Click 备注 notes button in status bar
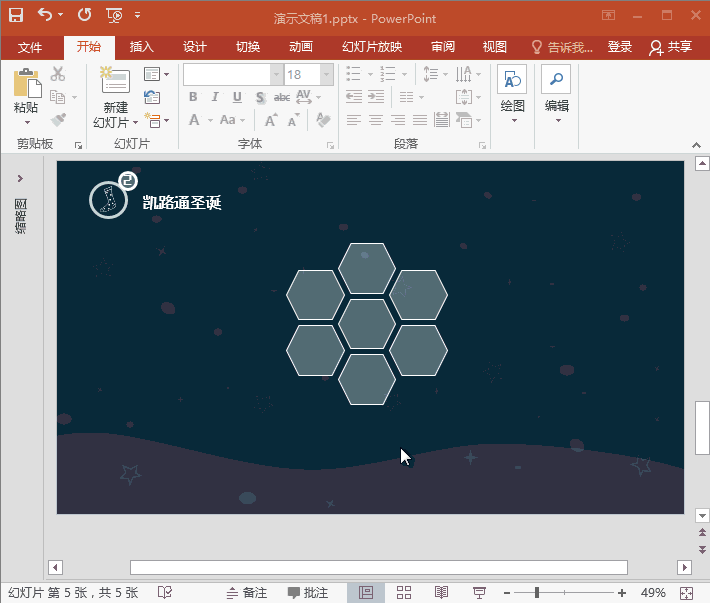The height and width of the screenshot is (603, 710). (x=247, y=593)
